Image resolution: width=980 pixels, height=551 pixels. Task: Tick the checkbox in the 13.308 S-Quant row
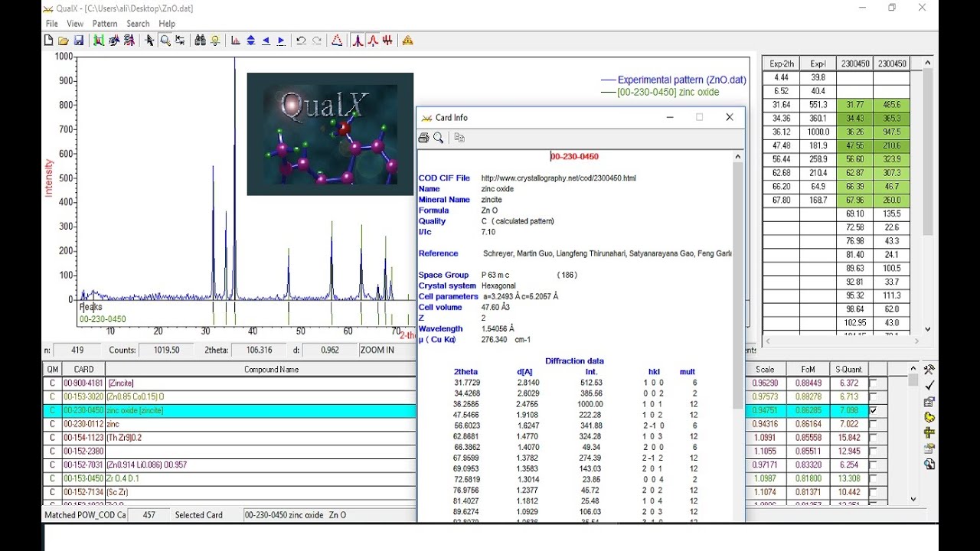click(873, 478)
